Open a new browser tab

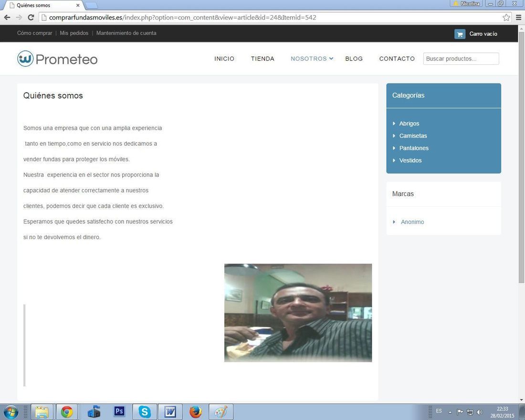[x=91, y=5]
